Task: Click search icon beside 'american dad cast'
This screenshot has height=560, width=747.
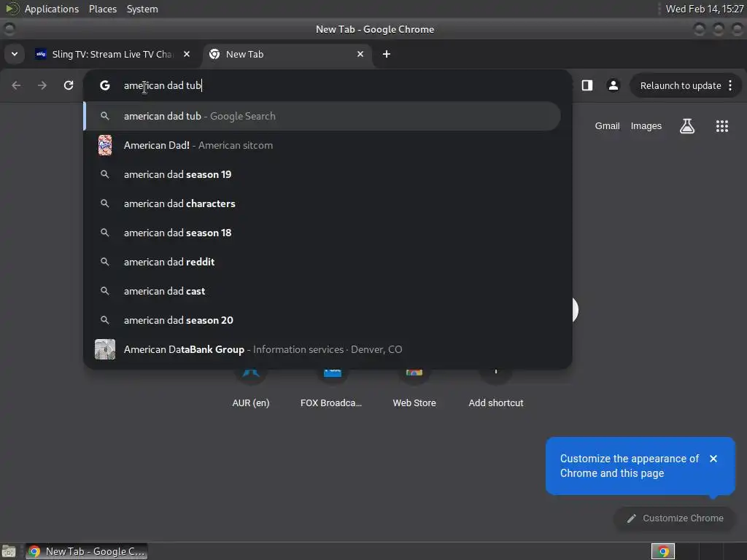Action: tap(105, 291)
